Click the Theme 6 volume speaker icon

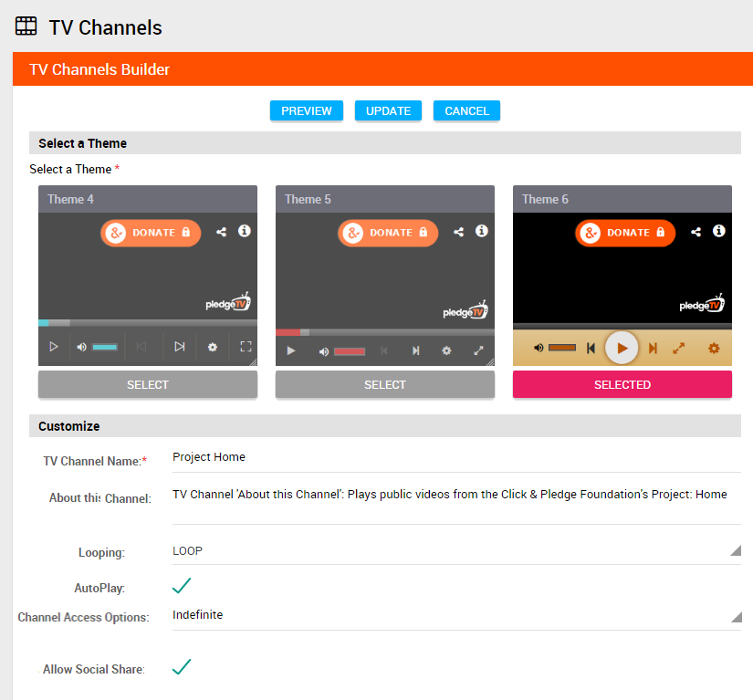(539, 348)
